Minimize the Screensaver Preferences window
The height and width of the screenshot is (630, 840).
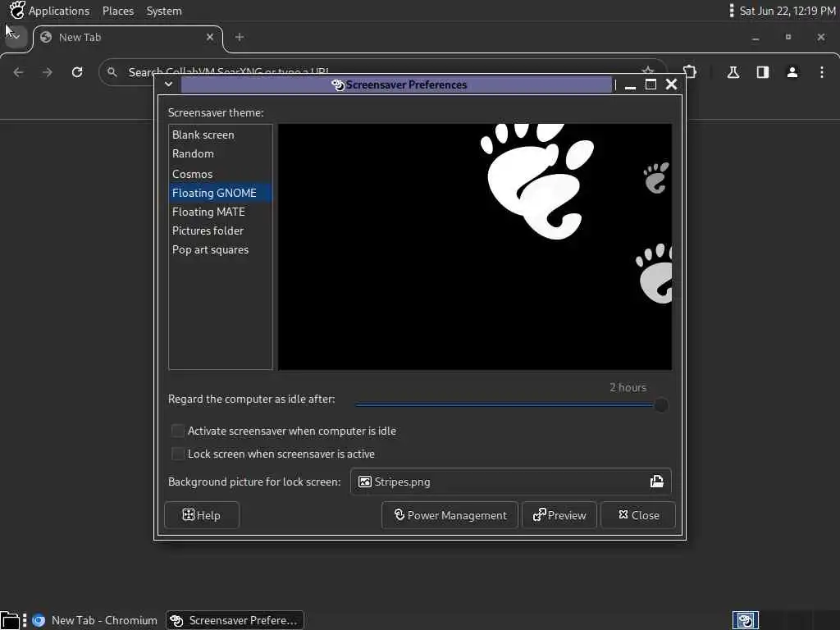pos(631,84)
